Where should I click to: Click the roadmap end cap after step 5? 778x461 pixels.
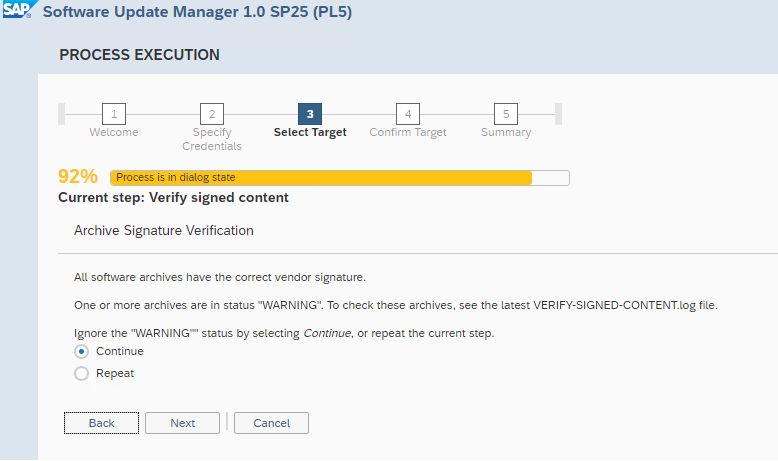click(x=558, y=113)
